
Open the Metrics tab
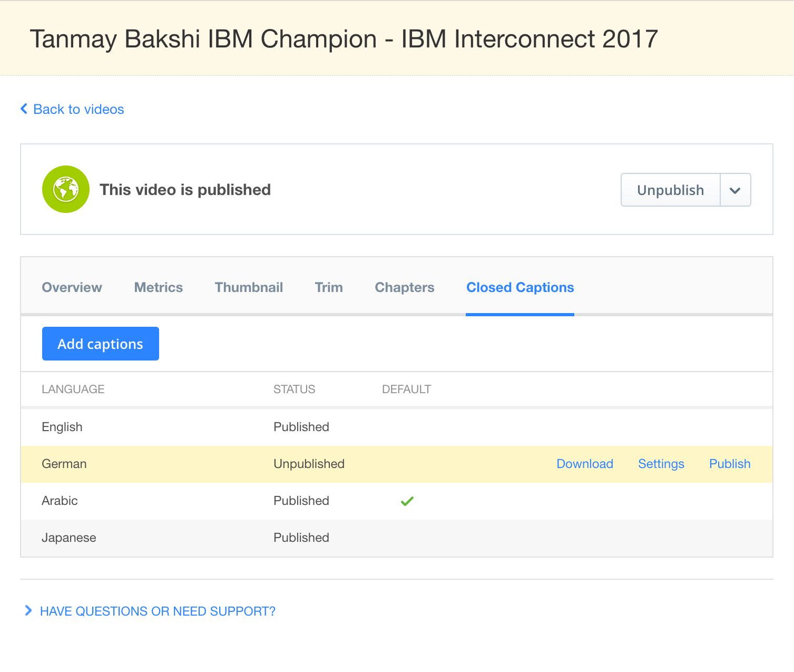[x=159, y=287]
